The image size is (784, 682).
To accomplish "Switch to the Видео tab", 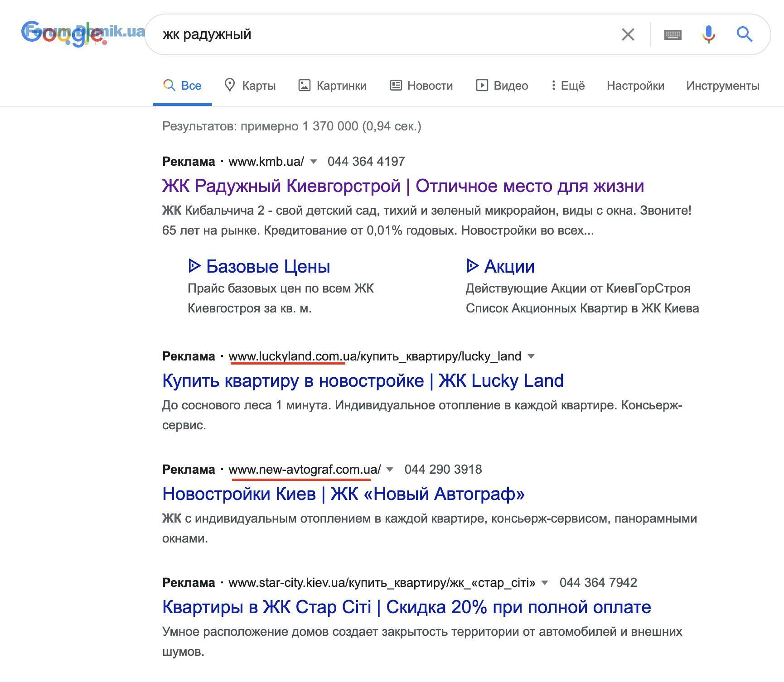I will click(x=502, y=86).
